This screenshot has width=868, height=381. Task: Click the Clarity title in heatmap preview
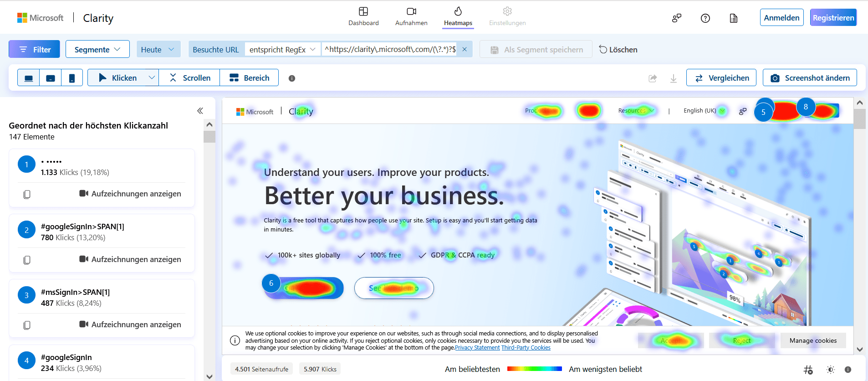point(301,111)
